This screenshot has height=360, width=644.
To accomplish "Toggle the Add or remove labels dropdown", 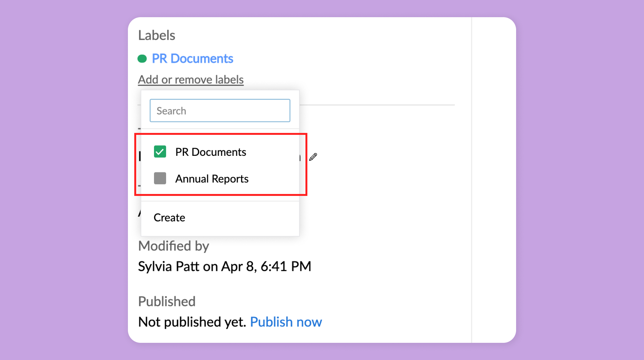I will point(191,80).
